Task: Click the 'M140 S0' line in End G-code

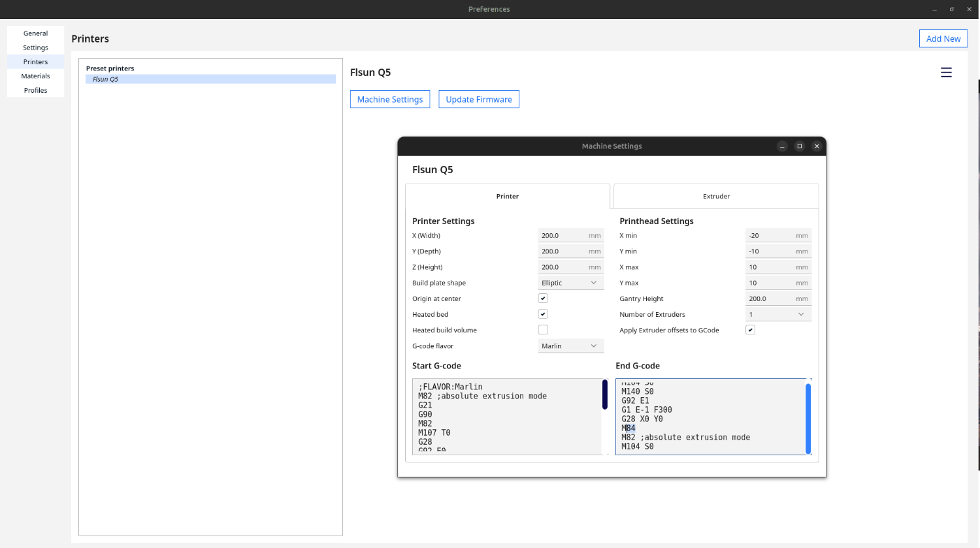Action: [x=638, y=392]
